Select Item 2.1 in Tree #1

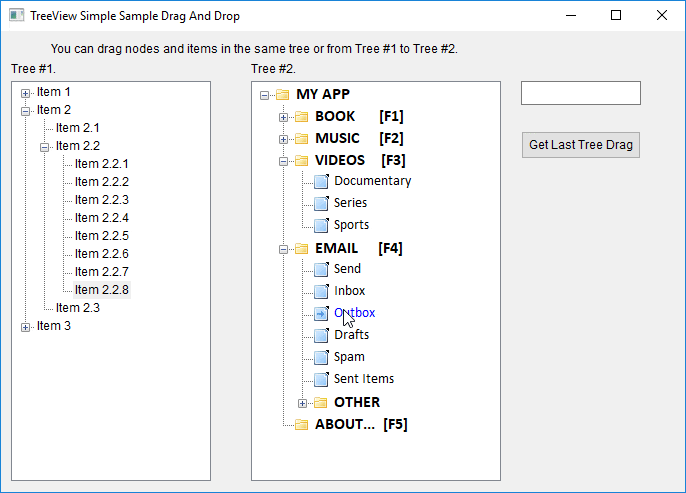point(77,128)
